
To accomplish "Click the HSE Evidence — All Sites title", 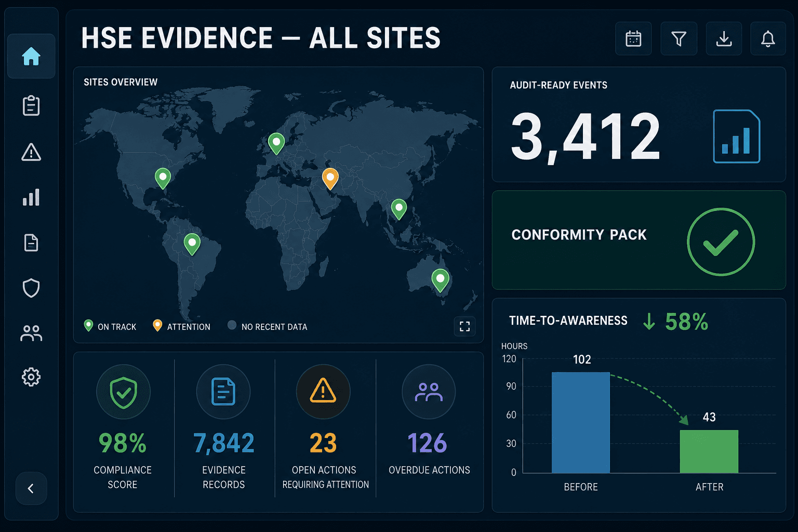I will 261,38.
